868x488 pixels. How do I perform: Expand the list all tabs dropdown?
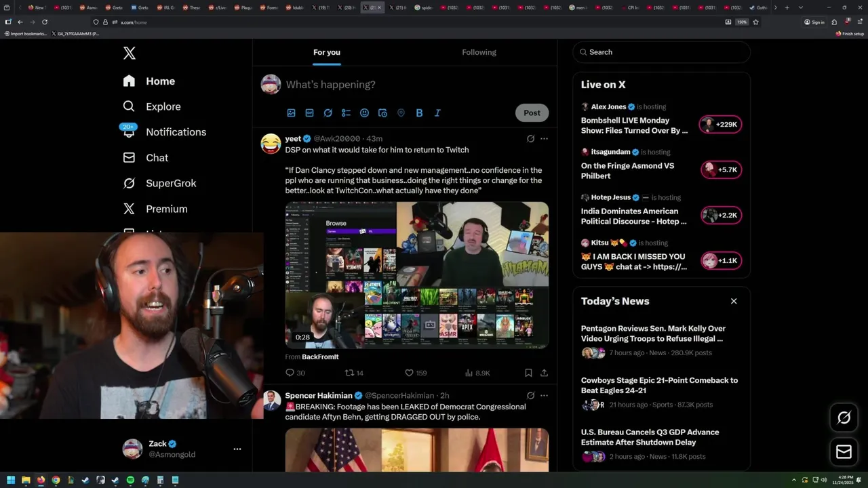click(x=801, y=7)
